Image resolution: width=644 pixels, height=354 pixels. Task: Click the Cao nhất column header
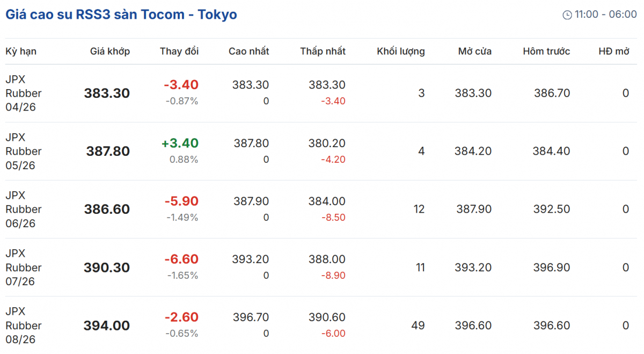249,52
